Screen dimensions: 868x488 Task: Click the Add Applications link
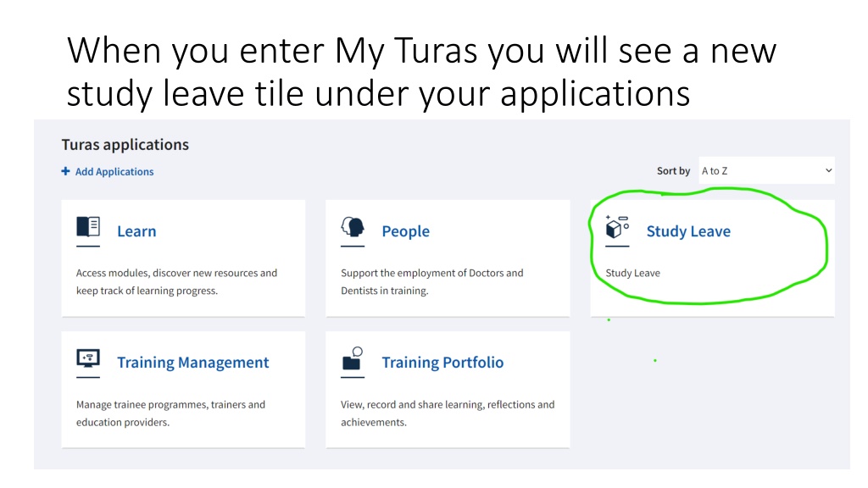(x=114, y=171)
